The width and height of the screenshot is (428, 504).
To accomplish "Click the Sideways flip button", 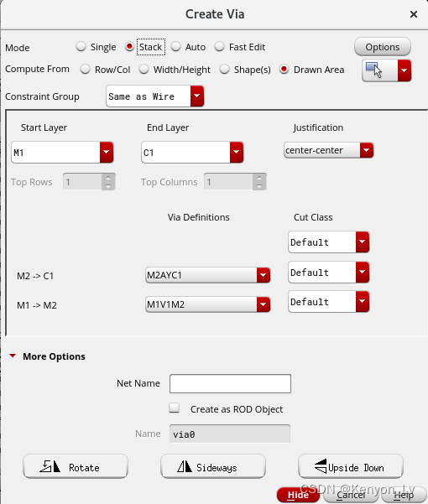I will point(213,466).
